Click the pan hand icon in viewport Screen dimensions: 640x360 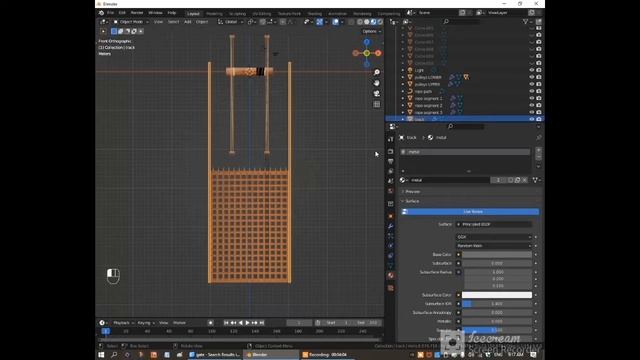click(x=377, y=83)
